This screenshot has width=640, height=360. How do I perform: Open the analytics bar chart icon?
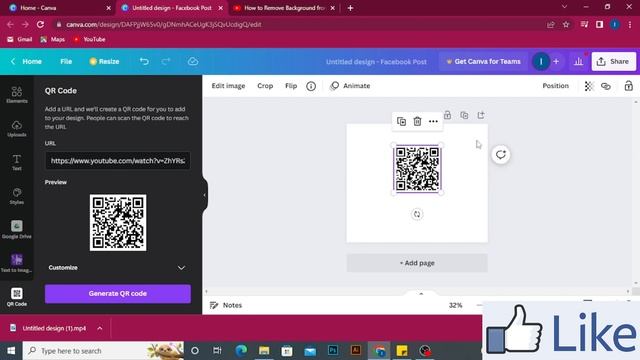(578, 61)
